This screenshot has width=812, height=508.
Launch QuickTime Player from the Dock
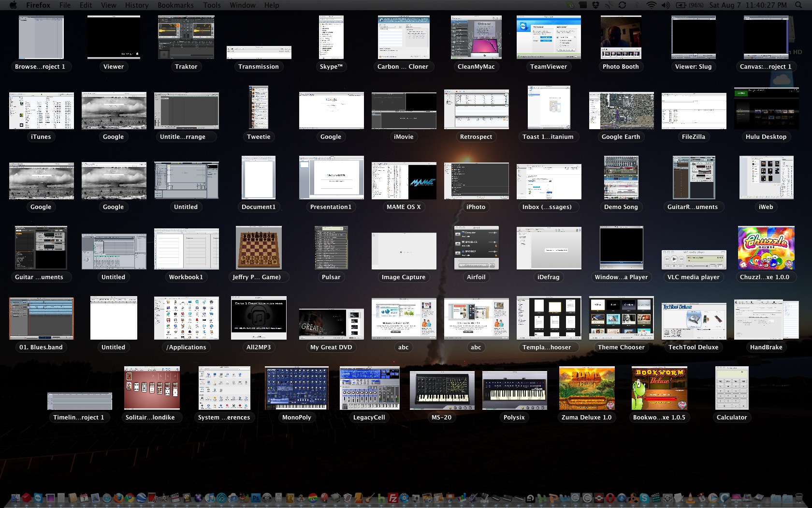[622, 497]
